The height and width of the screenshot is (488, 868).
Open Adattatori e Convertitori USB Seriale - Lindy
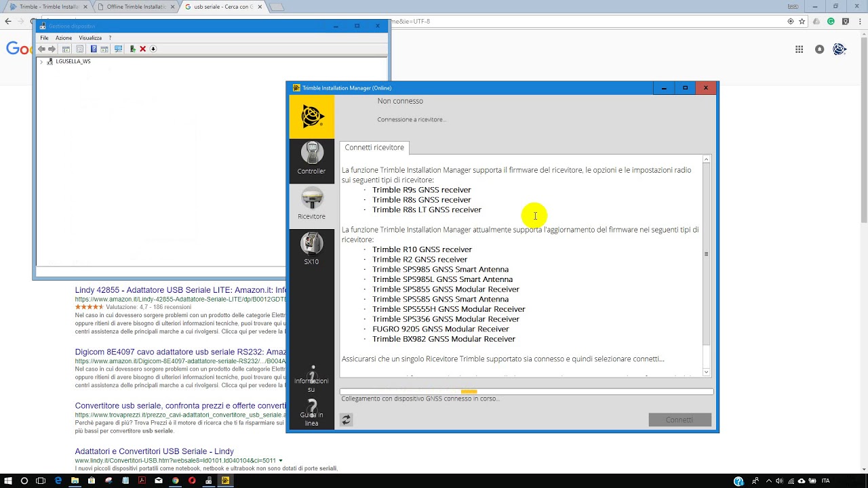pos(154,451)
